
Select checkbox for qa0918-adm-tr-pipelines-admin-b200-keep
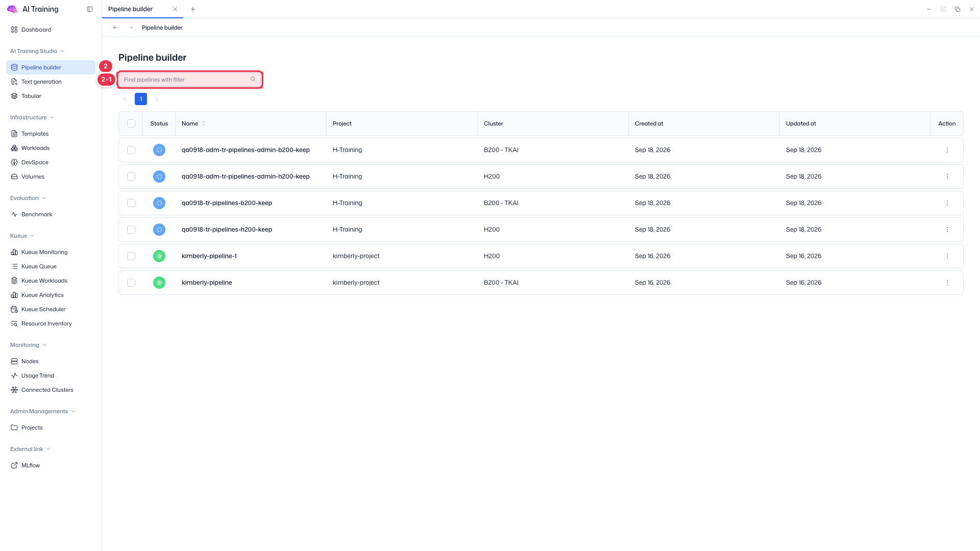point(131,150)
